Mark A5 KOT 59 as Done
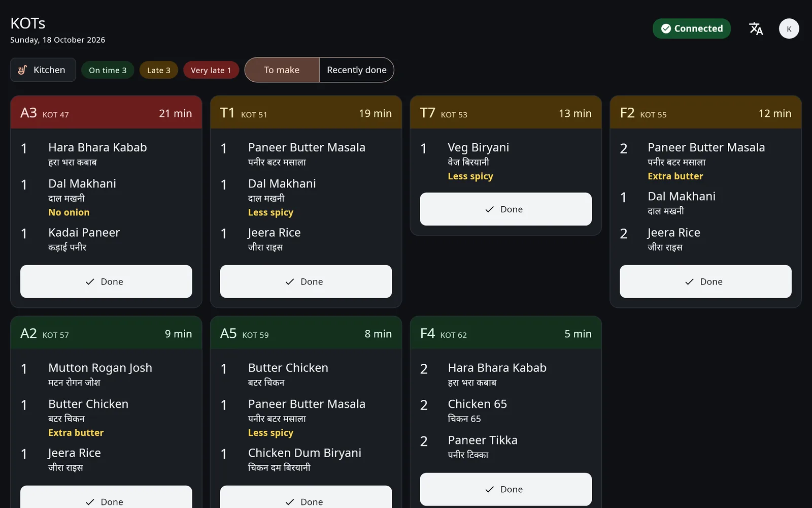Image resolution: width=812 pixels, height=508 pixels. pos(306,498)
